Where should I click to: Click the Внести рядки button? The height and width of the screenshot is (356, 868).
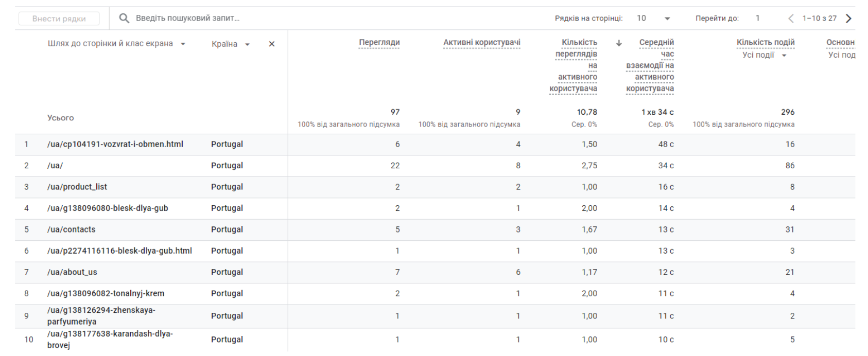[x=59, y=19]
